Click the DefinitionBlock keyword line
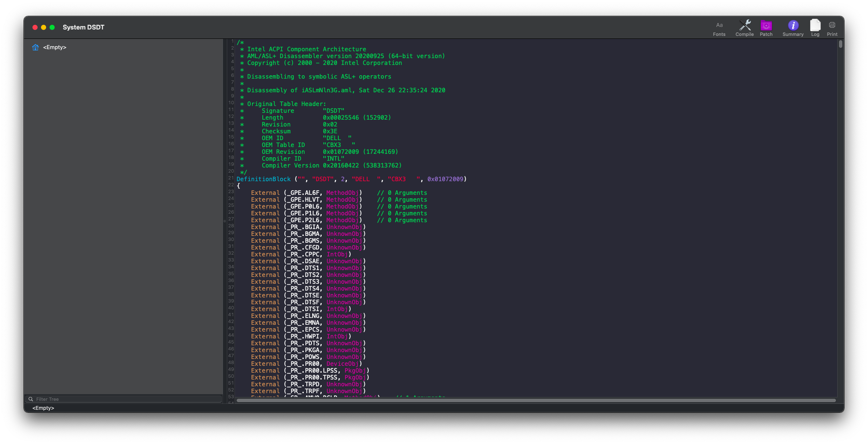 [x=351, y=179]
